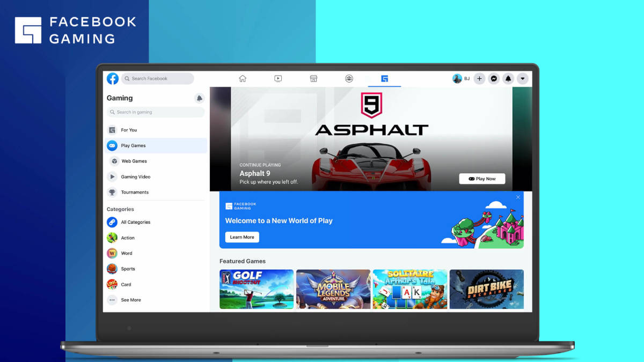
Task: Click the Categories heading
Action: coord(120,209)
